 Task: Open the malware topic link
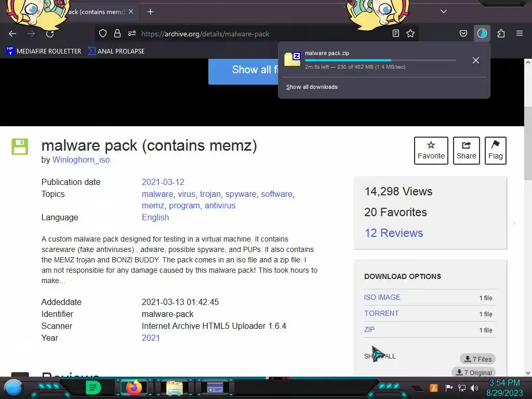point(157,194)
